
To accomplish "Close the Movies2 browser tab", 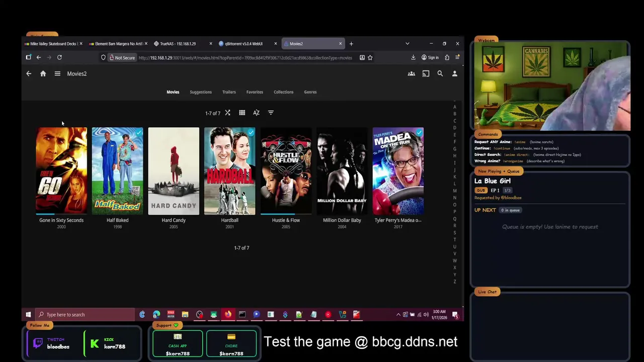I will 340,44.
